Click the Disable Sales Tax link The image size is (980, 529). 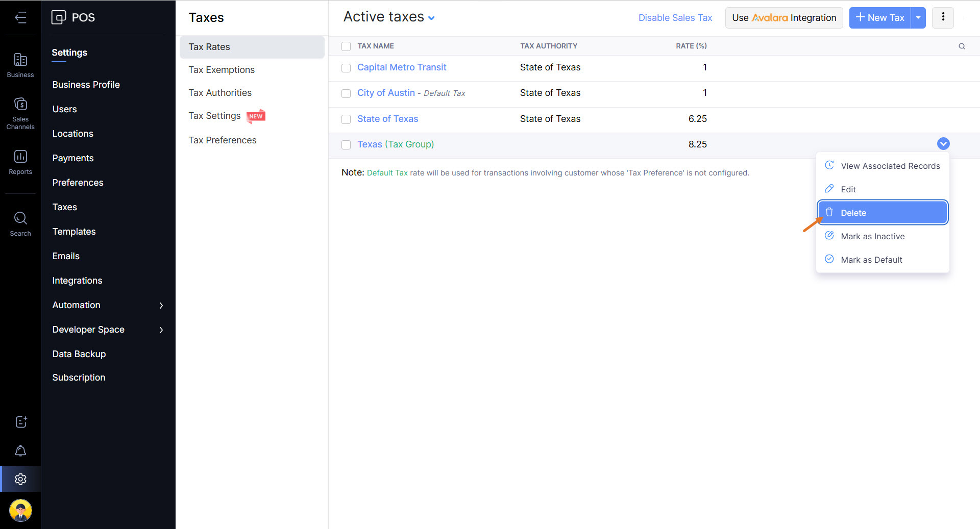675,18
